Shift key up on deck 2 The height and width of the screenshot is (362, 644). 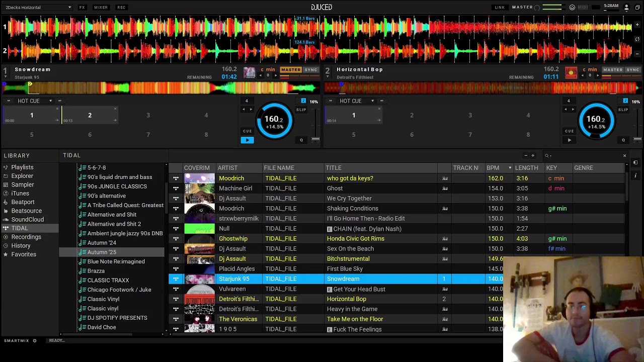598,75
